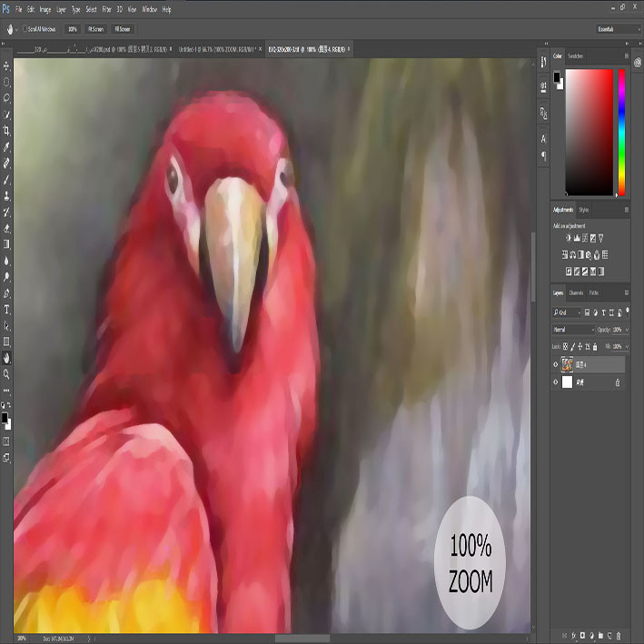Select the Zoom magnifier tool
The width and height of the screenshot is (644, 644).
coord(6,373)
